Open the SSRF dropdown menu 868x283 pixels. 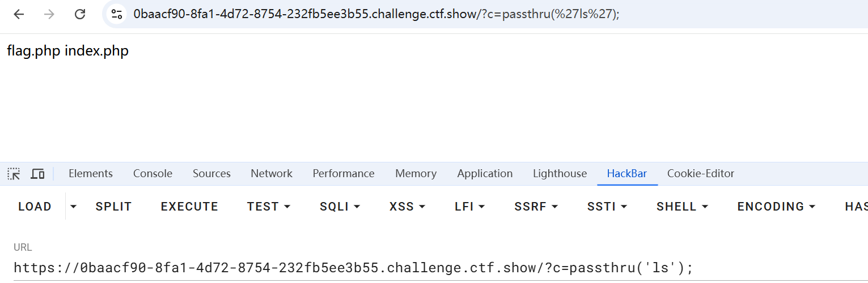click(x=536, y=207)
